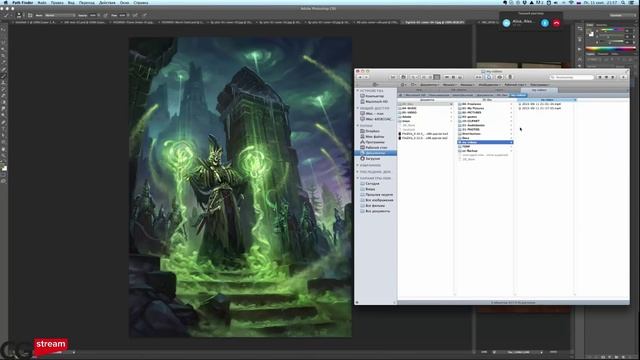Go back in the Path Finder window
The image size is (640, 360).
(x=360, y=77)
